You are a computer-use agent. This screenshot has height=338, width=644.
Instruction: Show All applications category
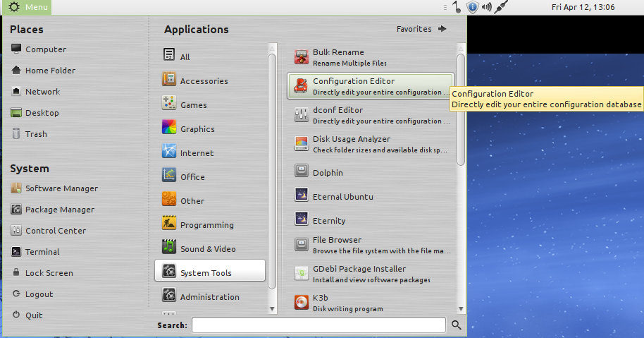[210, 56]
